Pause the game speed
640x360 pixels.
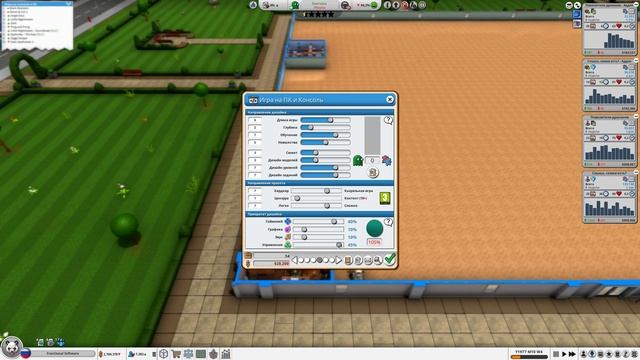click(556, 354)
